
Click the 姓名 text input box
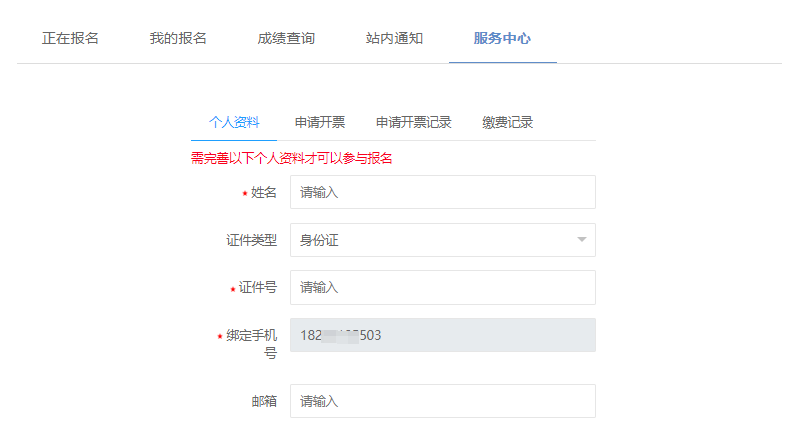pyautogui.click(x=442, y=193)
